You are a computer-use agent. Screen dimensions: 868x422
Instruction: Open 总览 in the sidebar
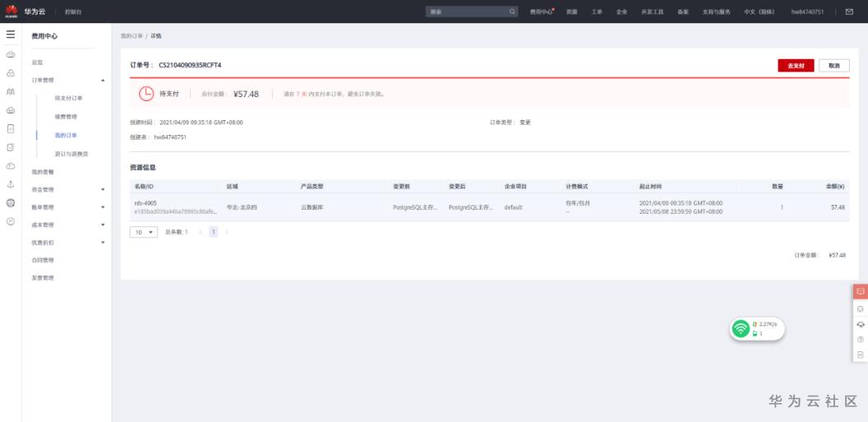click(x=37, y=63)
